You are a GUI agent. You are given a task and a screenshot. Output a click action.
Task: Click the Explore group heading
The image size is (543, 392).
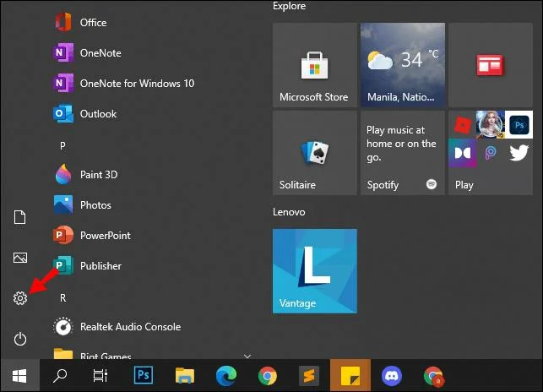click(289, 6)
